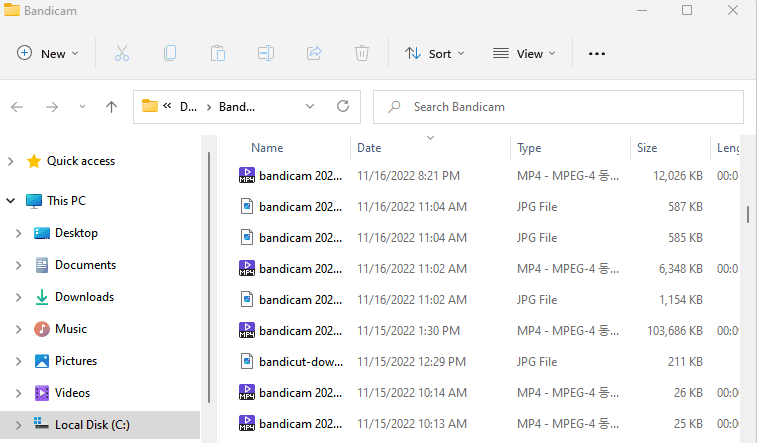Expand address bar history chevron
This screenshot has height=443, width=766.
(310, 106)
